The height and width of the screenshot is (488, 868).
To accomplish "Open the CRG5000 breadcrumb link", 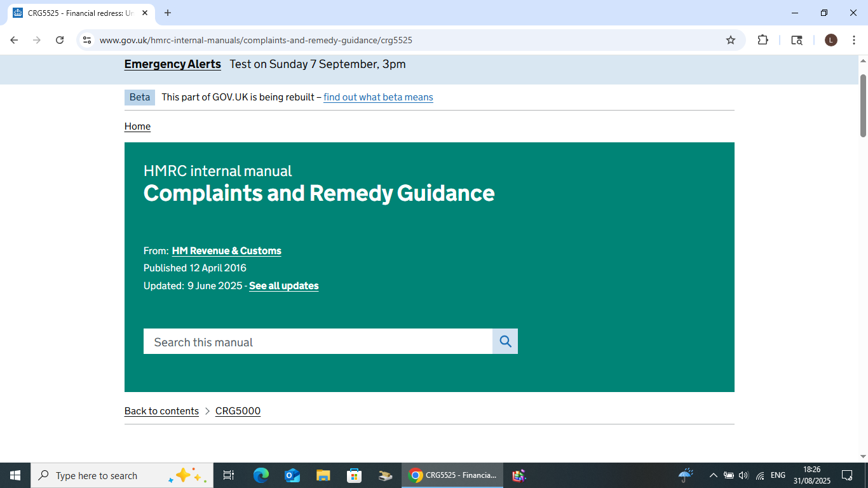I will (x=238, y=411).
